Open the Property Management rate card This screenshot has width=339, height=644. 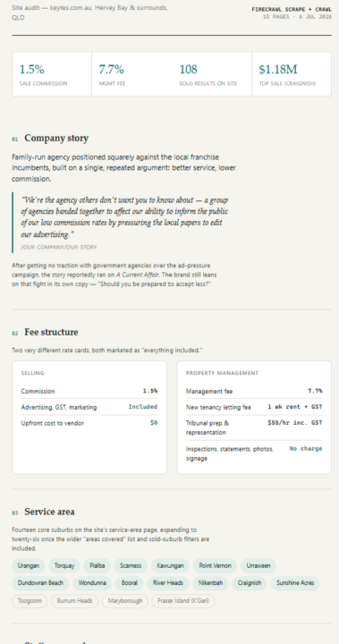click(x=254, y=418)
